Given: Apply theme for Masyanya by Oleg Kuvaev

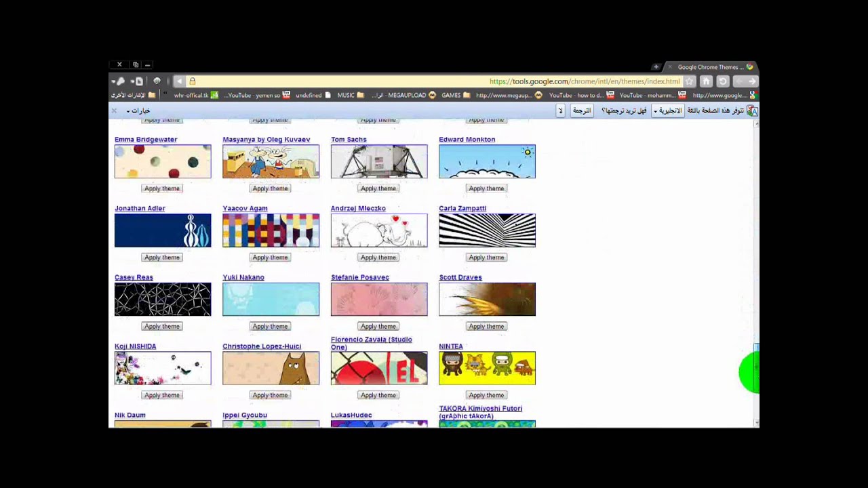Looking at the screenshot, I should tap(270, 188).
